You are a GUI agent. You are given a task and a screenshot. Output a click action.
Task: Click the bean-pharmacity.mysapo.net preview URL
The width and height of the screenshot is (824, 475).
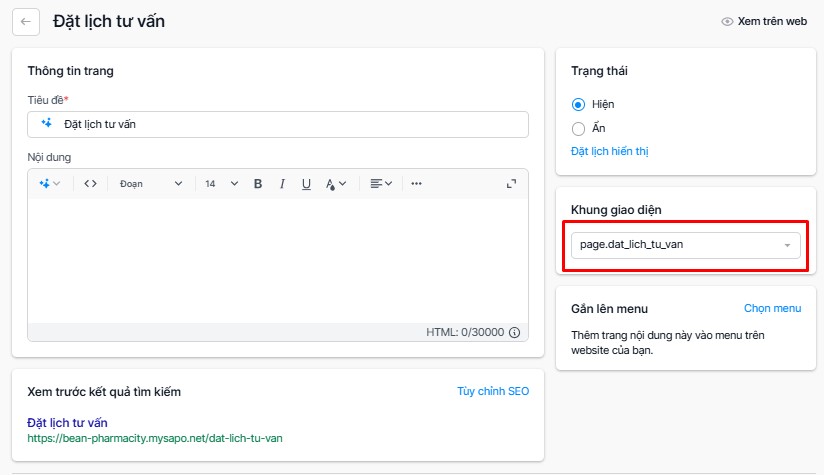coord(155,438)
